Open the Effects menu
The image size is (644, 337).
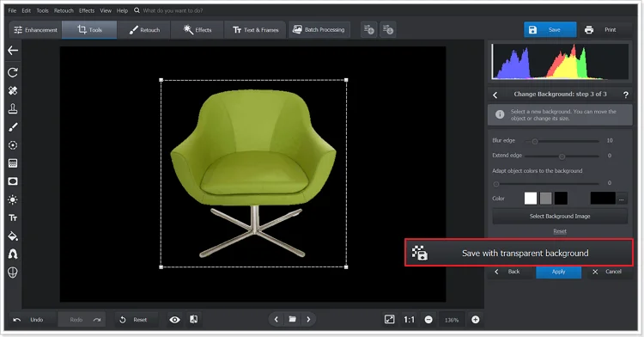point(87,10)
